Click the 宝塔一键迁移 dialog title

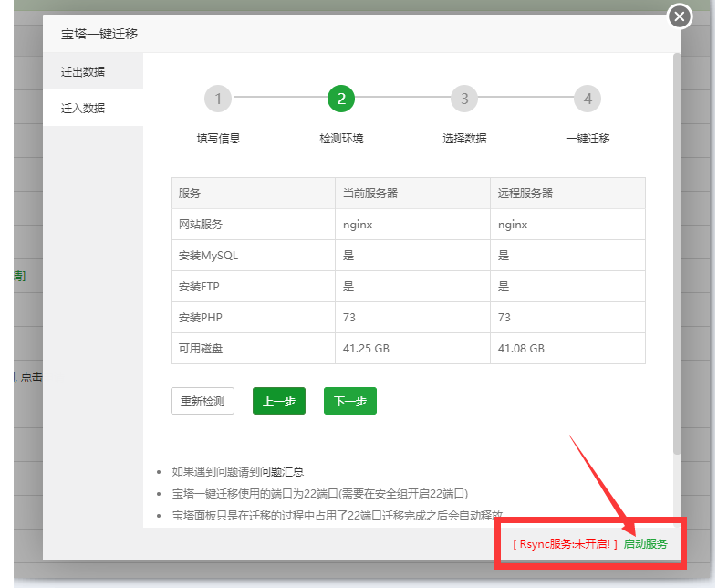click(99, 34)
